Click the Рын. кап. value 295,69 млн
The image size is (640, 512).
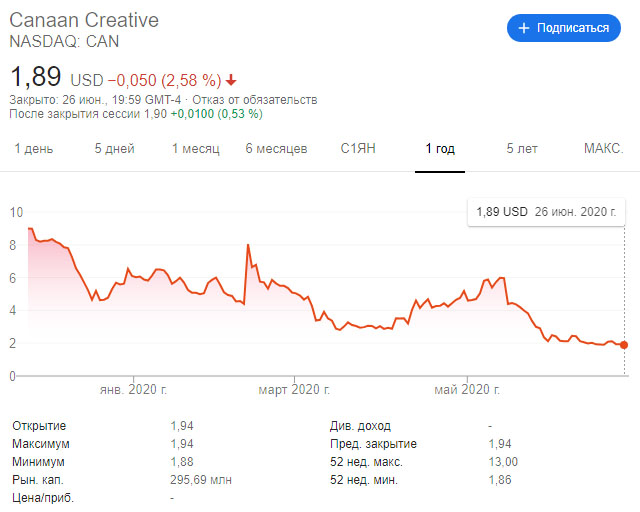click(x=201, y=480)
